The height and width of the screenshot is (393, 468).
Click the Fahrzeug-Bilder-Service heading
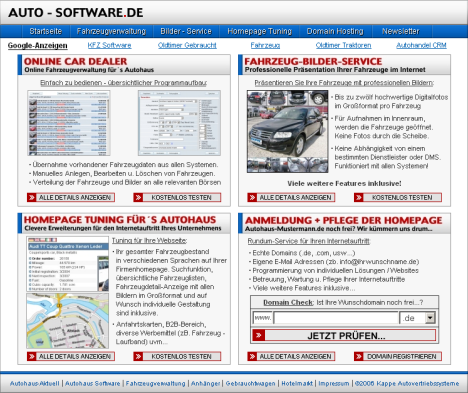click(313, 61)
